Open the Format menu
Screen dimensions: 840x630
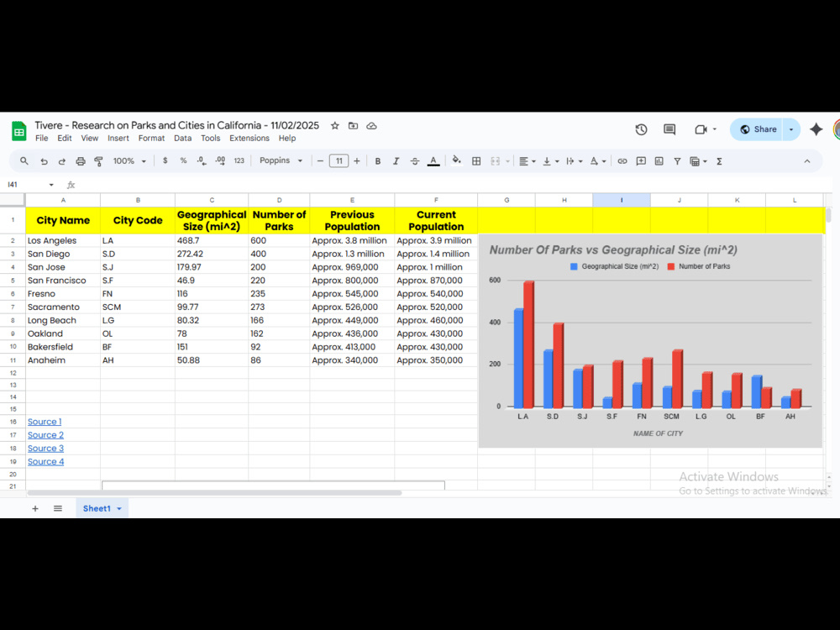pyautogui.click(x=151, y=139)
